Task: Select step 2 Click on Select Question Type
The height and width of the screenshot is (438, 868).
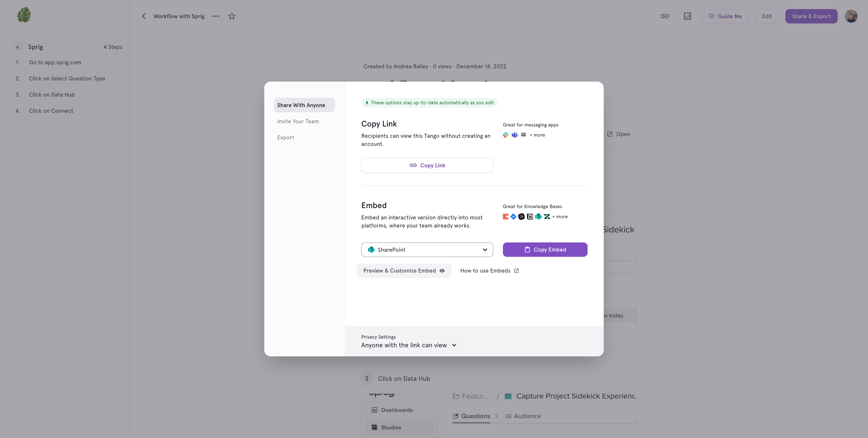Action: [67, 79]
